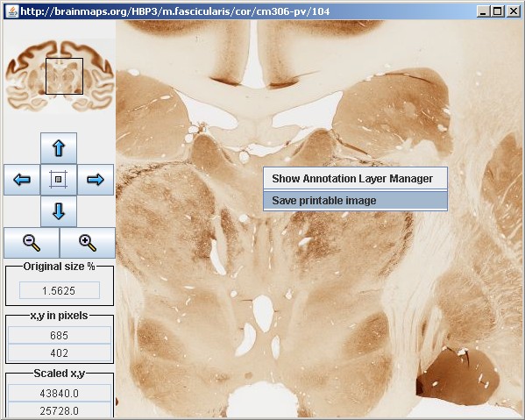Click the center/recenter view icon
Screen dimensions: 525x420
tap(59, 180)
